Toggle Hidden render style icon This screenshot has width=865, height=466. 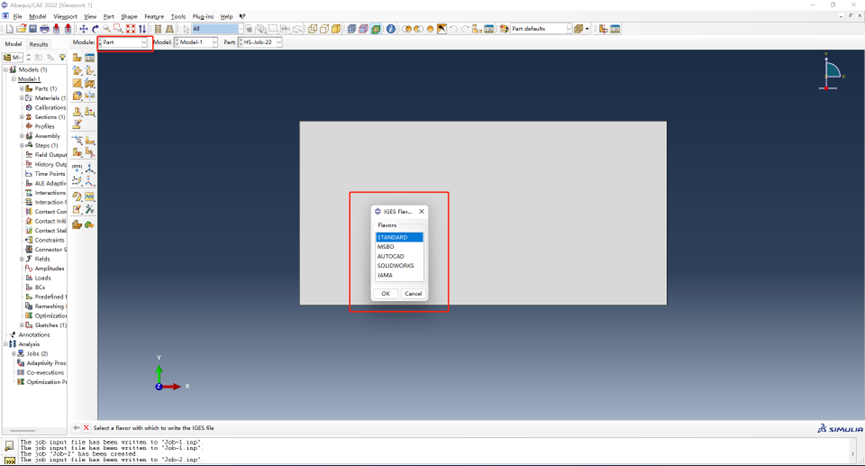click(324, 29)
